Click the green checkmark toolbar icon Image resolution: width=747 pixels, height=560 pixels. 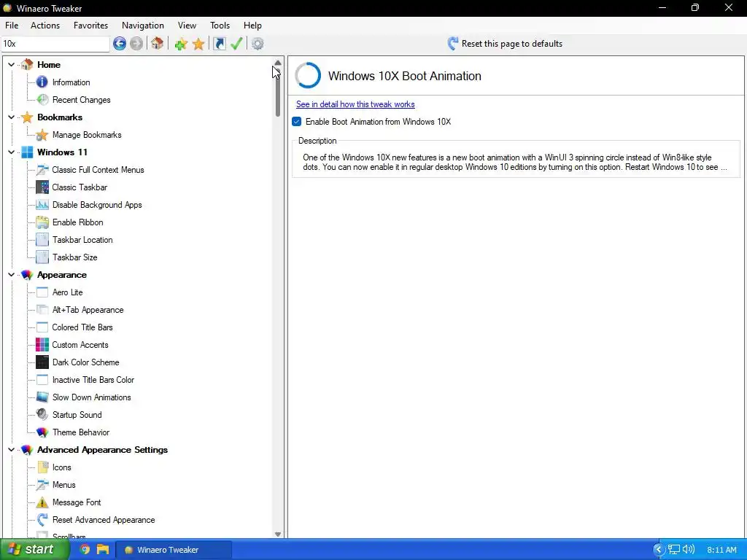(237, 44)
